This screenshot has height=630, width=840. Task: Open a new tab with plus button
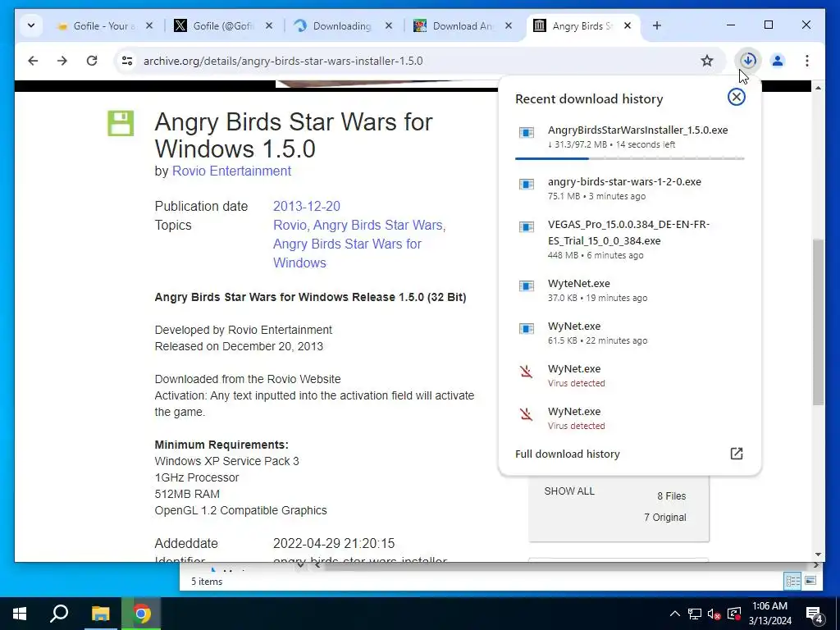click(x=657, y=25)
